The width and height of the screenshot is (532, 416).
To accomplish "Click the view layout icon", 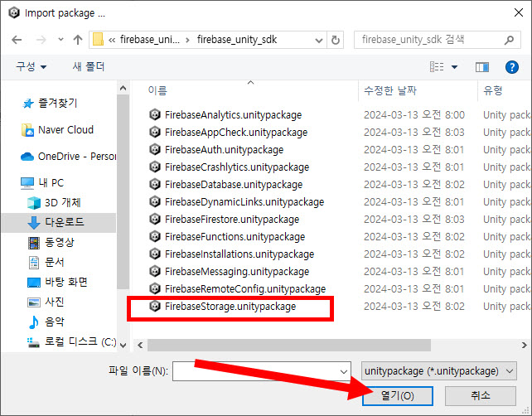I will (437, 66).
